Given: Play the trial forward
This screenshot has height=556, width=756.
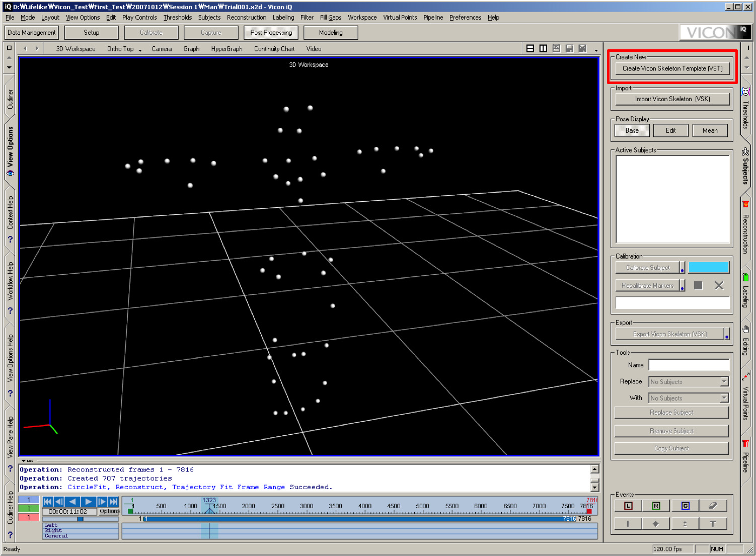Looking at the screenshot, I should [88, 502].
